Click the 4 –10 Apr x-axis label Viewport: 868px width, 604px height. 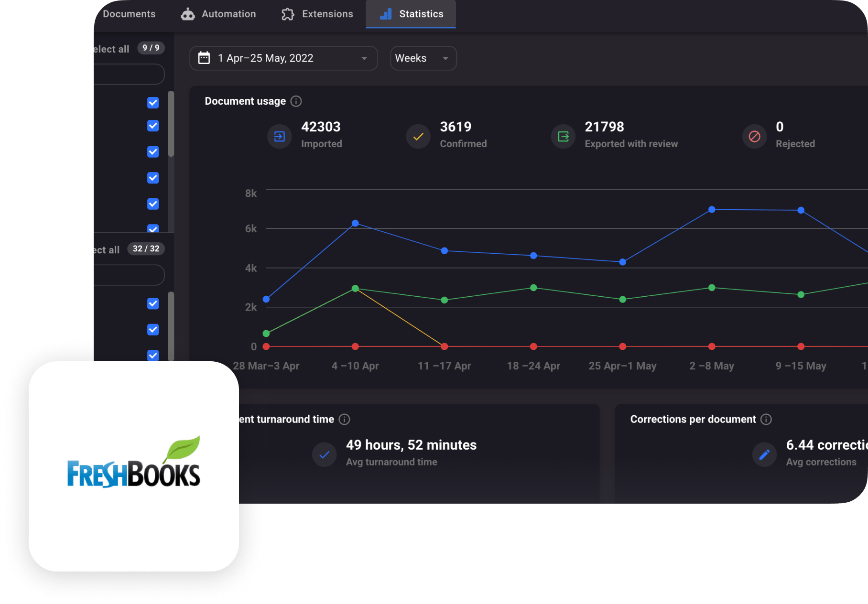[355, 366]
